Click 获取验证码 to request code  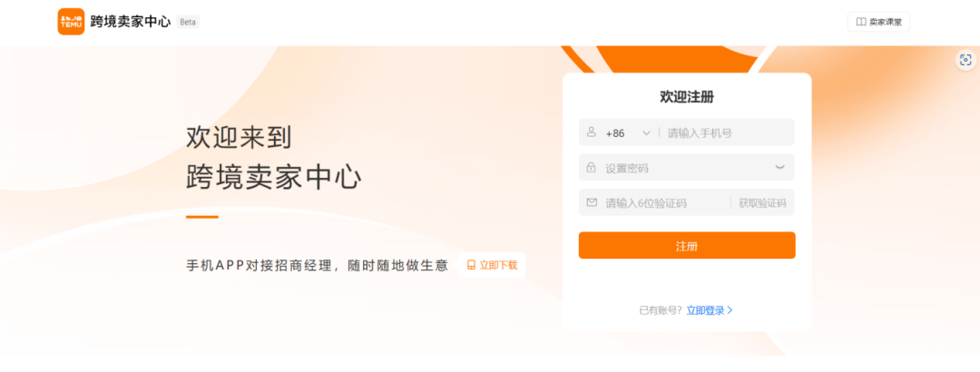[x=762, y=202]
